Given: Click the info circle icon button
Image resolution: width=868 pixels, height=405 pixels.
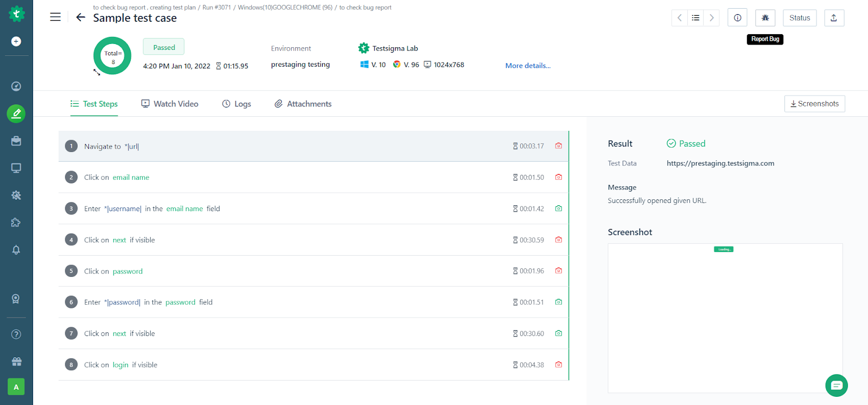Looking at the screenshot, I should [738, 18].
